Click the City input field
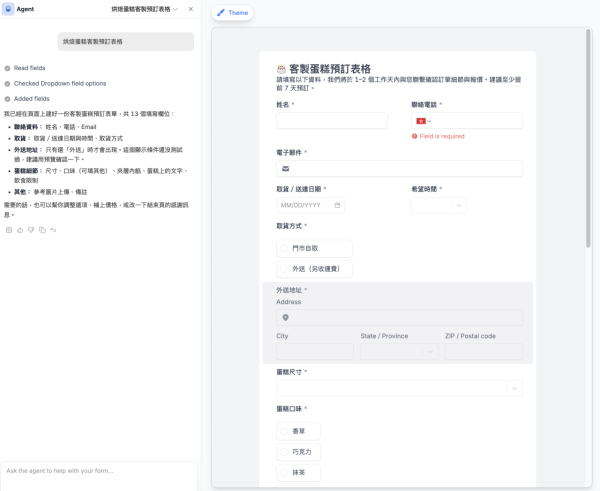Screen dimensions: 600x491 pos(315,351)
